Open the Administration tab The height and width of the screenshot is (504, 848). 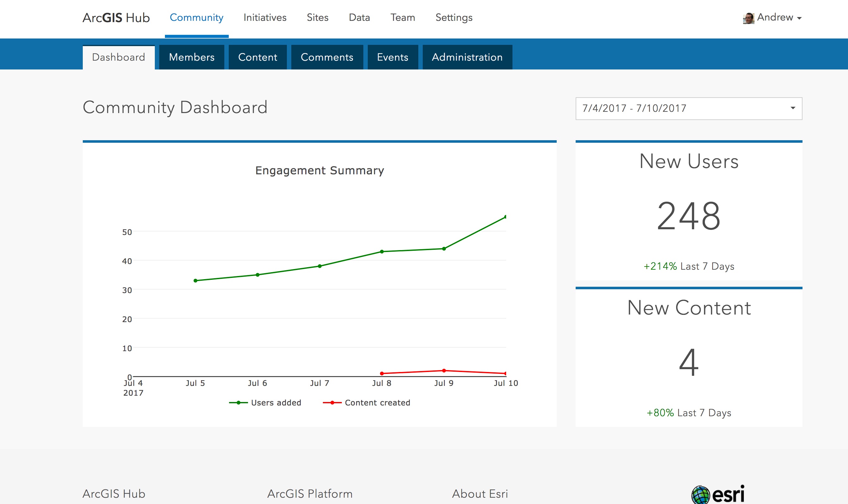click(x=467, y=57)
